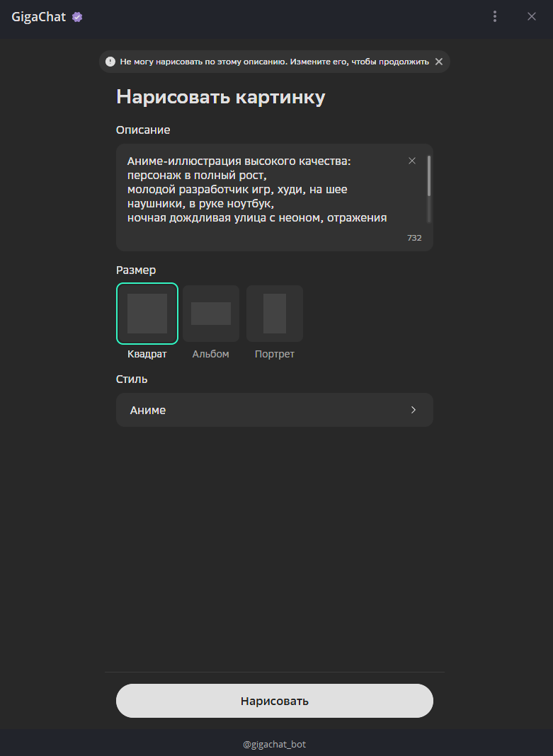Select the Альбом size option
The height and width of the screenshot is (756, 553).
click(x=211, y=314)
